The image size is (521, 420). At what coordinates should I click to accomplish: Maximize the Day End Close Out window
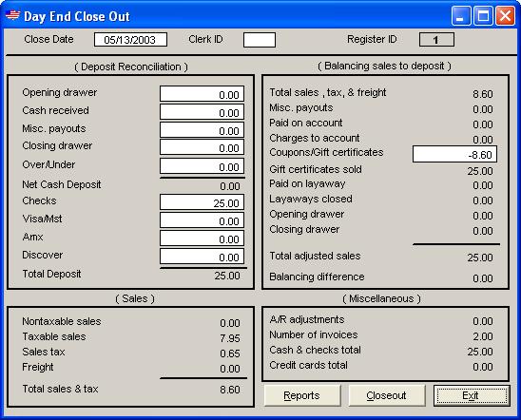[483, 16]
